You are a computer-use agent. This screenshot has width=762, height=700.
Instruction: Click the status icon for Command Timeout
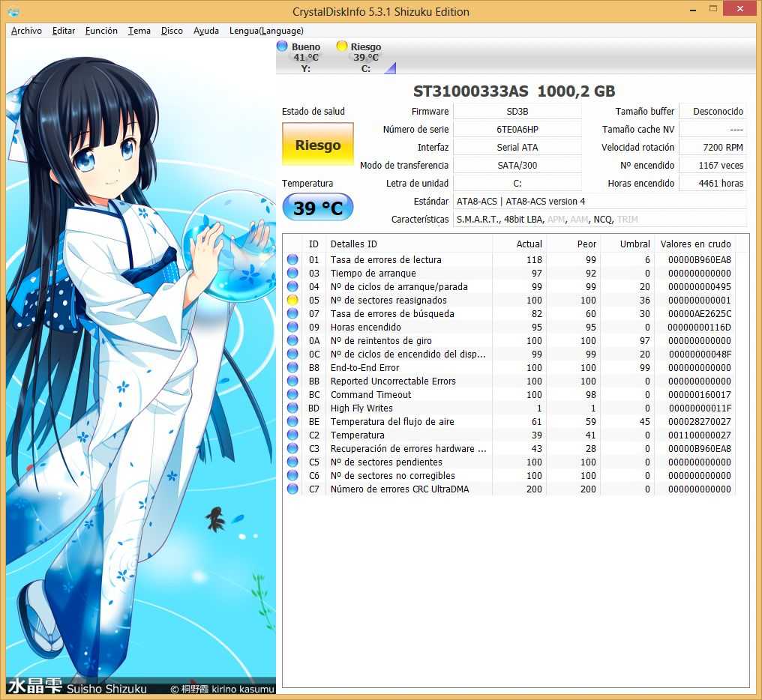click(x=292, y=394)
